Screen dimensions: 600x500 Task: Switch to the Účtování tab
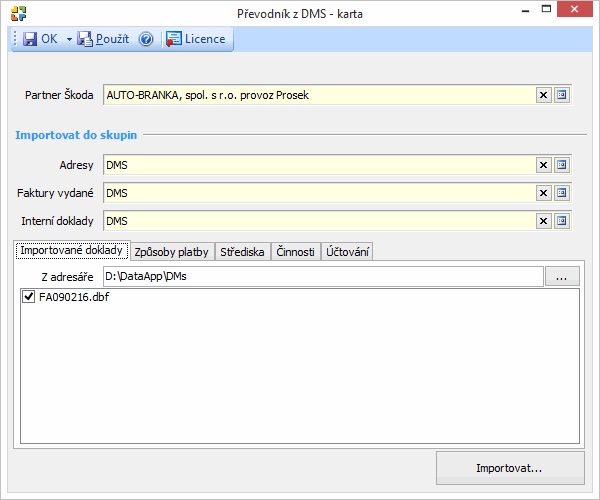(x=347, y=252)
